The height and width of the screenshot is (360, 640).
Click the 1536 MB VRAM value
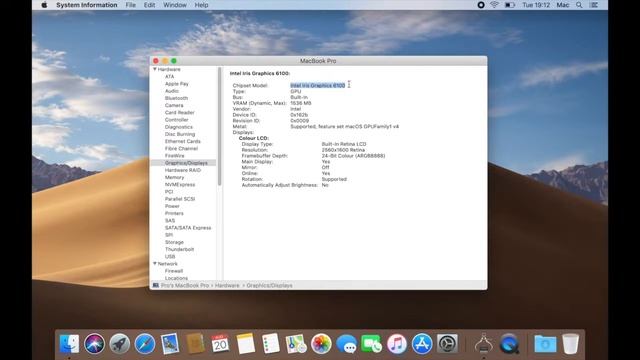coord(301,103)
